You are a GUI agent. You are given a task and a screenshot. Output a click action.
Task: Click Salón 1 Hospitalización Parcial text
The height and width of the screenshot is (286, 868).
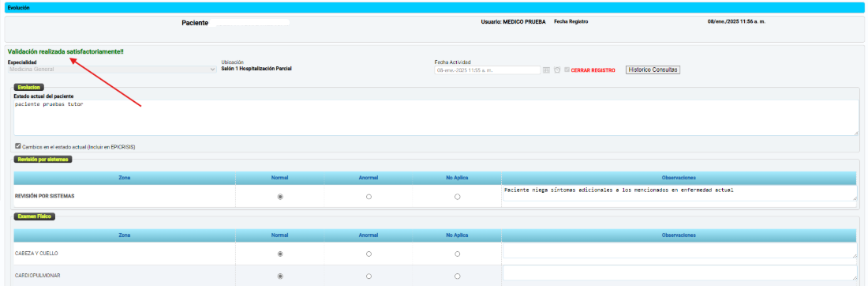256,69
